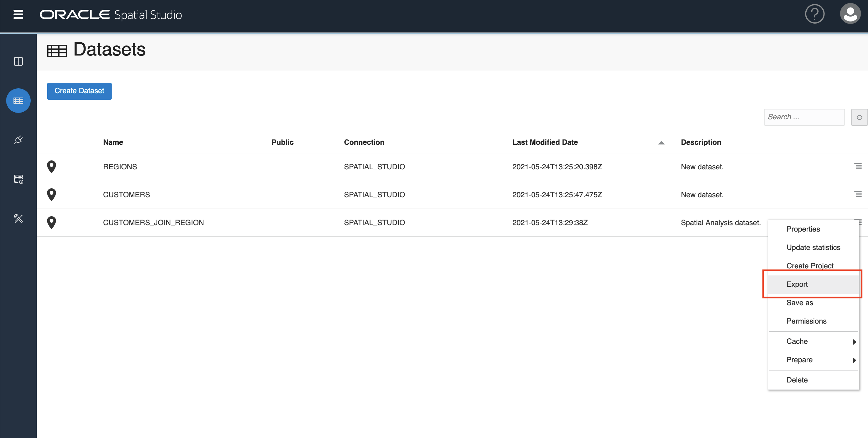This screenshot has width=868, height=438.
Task: Refresh the datasets list
Action: pyautogui.click(x=859, y=117)
